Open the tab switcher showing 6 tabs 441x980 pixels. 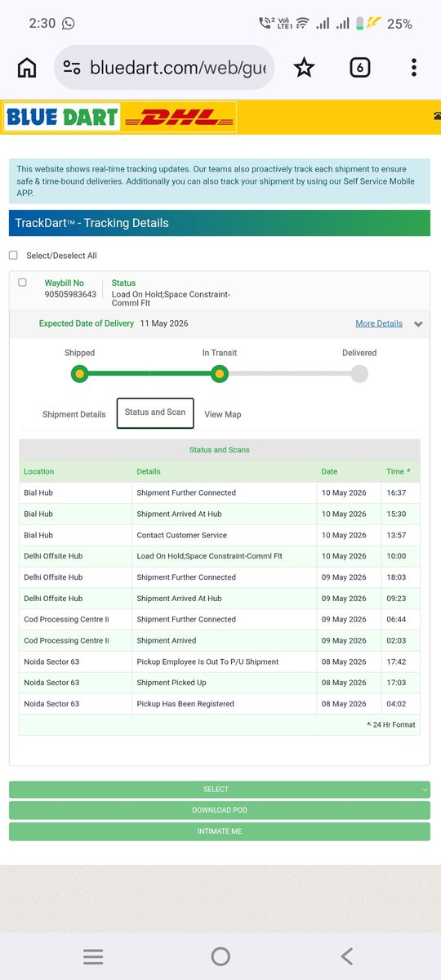click(x=359, y=68)
